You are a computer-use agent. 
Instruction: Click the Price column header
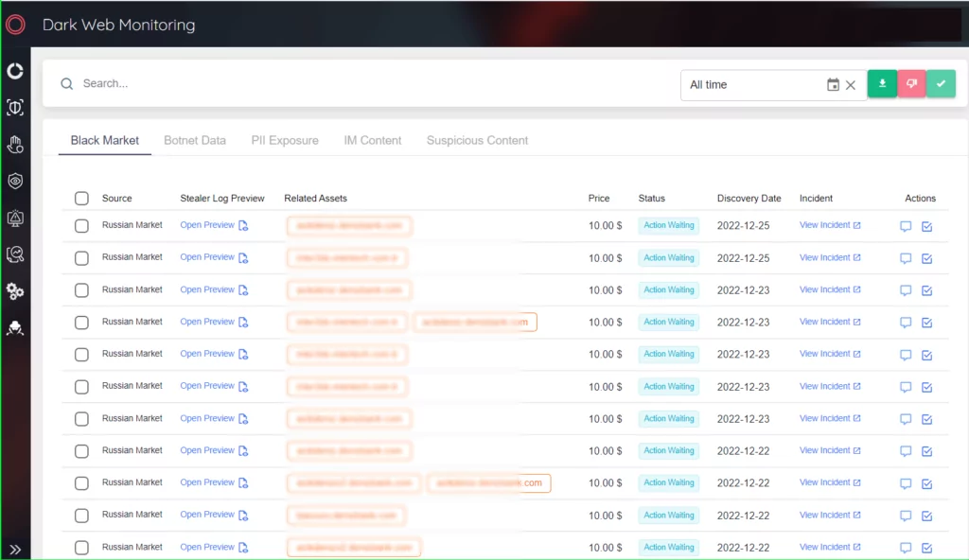[599, 199]
